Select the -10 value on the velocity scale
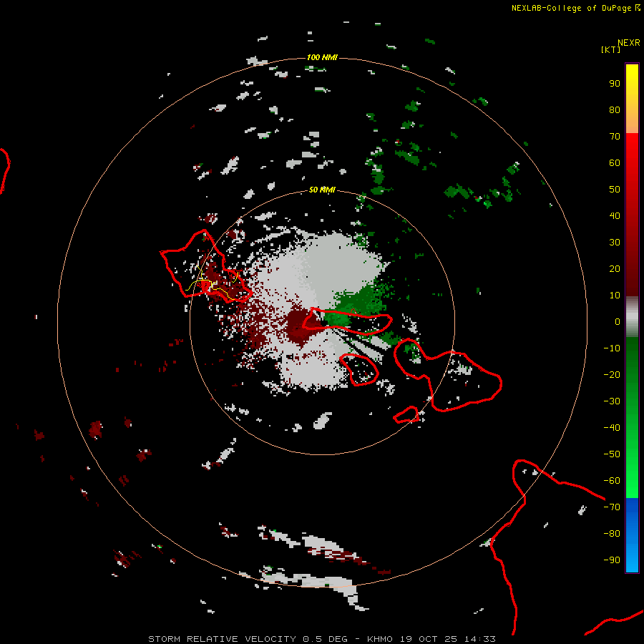Image resolution: width=644 pixels, height=644 pixels. tap(612, 348)
